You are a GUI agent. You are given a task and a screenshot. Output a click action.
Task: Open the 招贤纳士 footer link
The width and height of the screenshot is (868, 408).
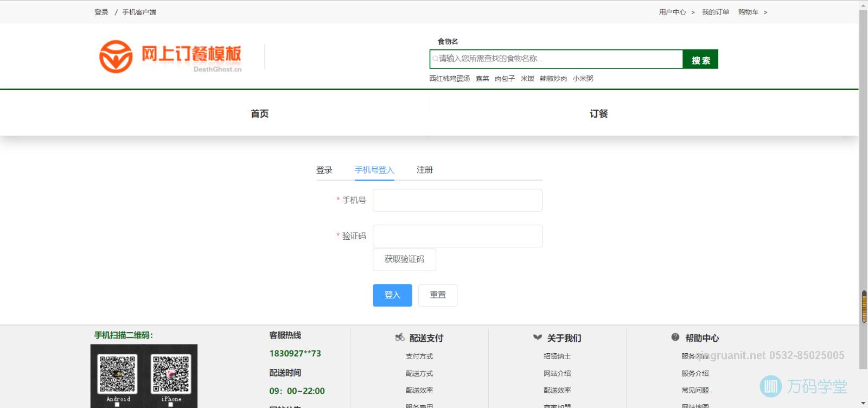click(x=557, y=356)
